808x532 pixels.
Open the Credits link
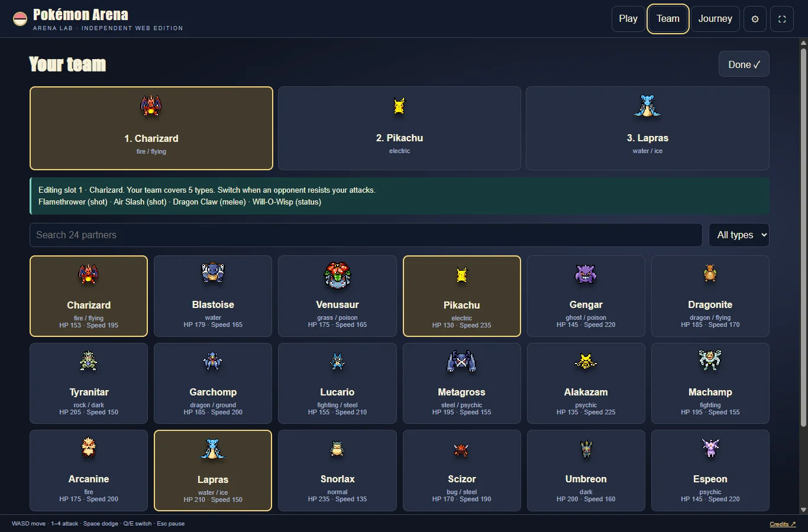click(x=783, y=524)
